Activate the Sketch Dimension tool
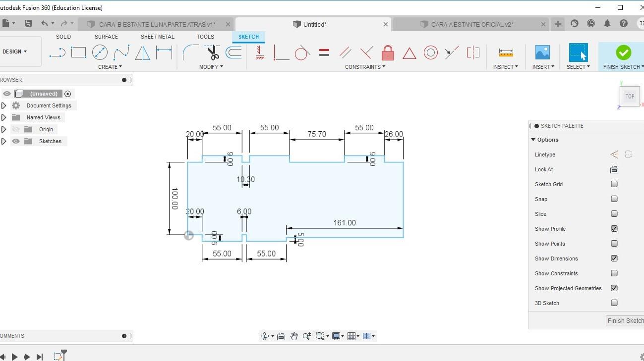 [x=164, y=52]
